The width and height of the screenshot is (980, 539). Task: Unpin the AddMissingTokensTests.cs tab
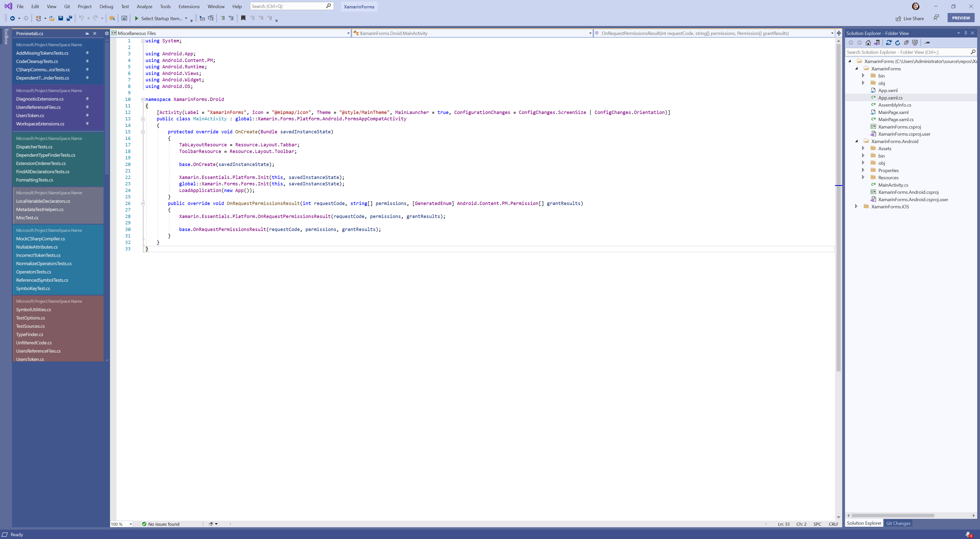pos(87,53)
